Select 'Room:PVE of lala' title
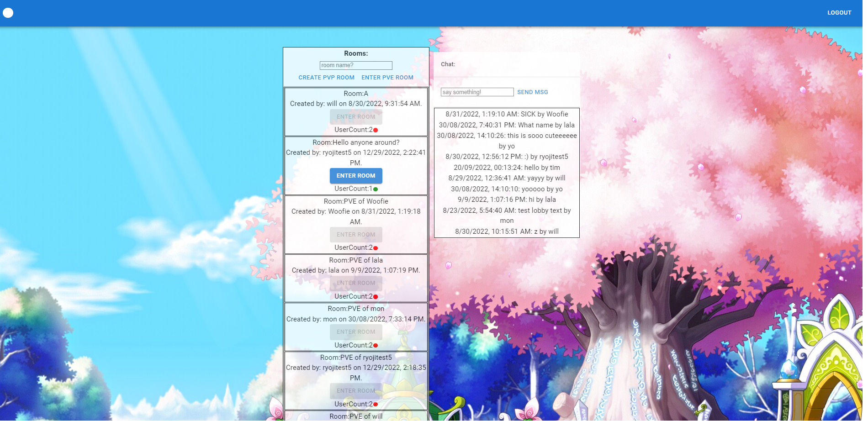This screenshot has height=421, width=868. pyautogui.click(x=356, y=260)
